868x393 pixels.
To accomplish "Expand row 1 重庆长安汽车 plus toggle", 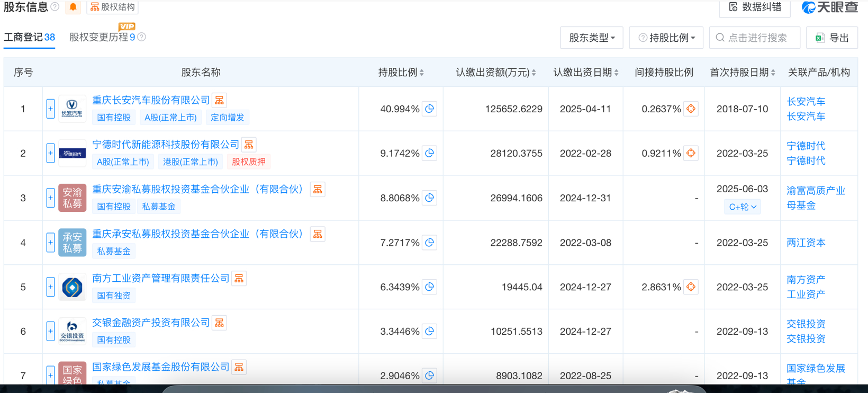I will (50, 109).
